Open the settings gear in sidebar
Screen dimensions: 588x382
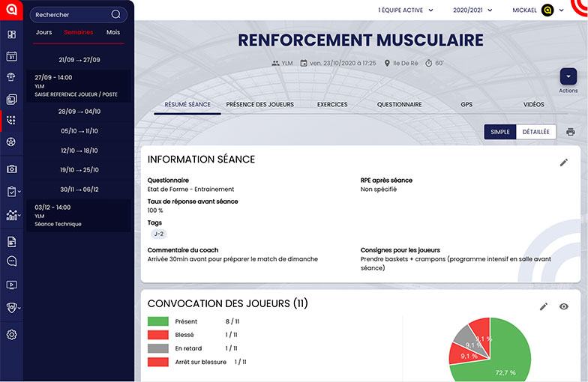click(11, 335)
